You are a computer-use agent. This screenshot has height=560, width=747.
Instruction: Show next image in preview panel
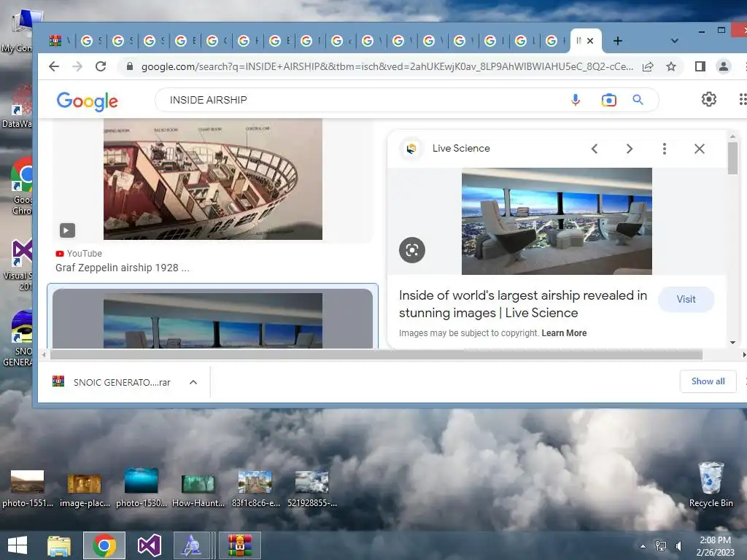630,149
